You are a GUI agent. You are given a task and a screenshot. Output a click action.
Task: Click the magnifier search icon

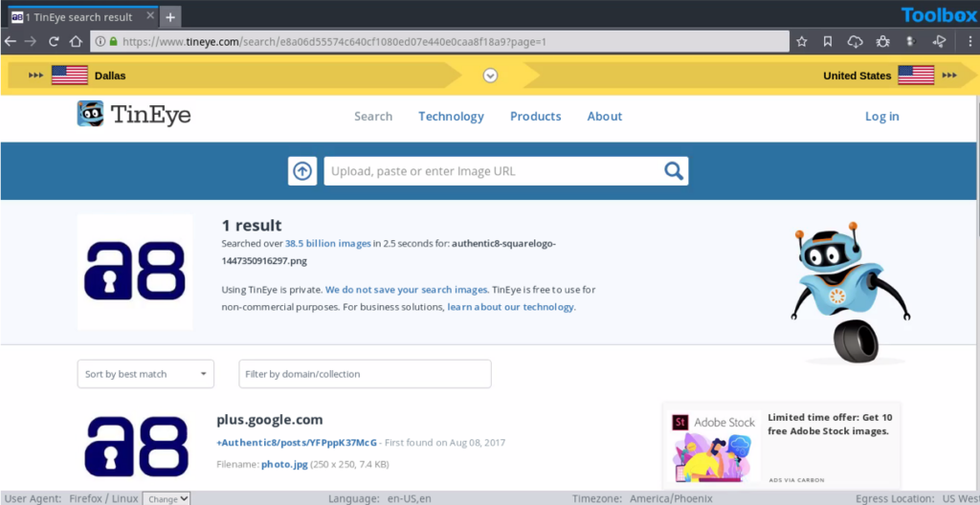click(x=674, y=170)
